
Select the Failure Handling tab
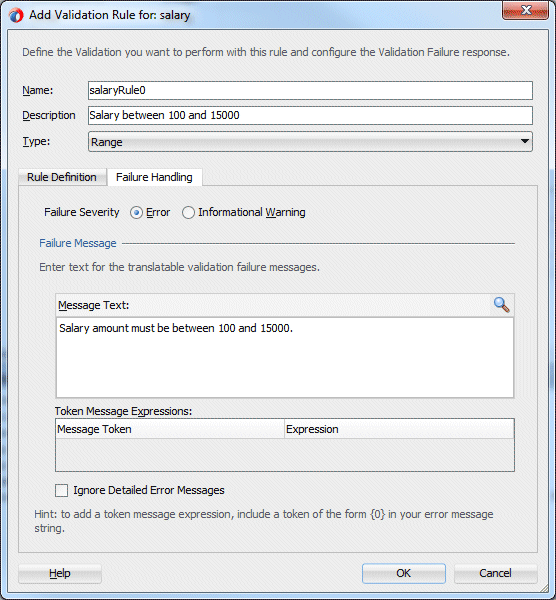[154, 177]
